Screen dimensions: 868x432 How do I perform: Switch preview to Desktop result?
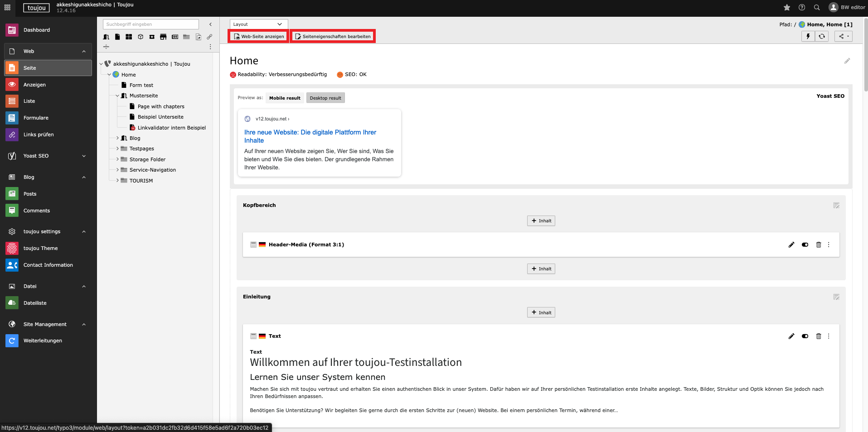coord(325,98)
